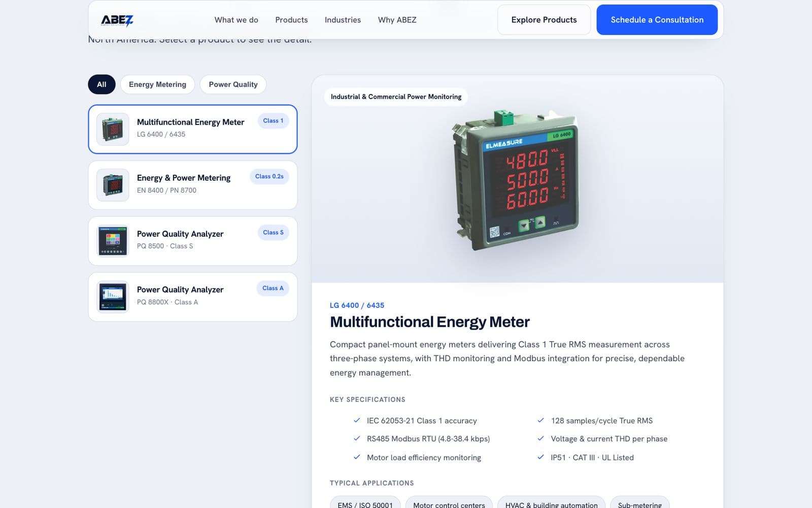Select the Multifunctional Energy Meter card
812x508 pixels.
(193, 129)
